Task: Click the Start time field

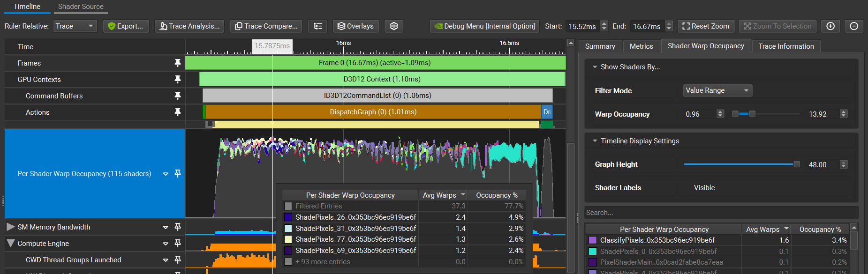Action: click(x=582, y=26)
